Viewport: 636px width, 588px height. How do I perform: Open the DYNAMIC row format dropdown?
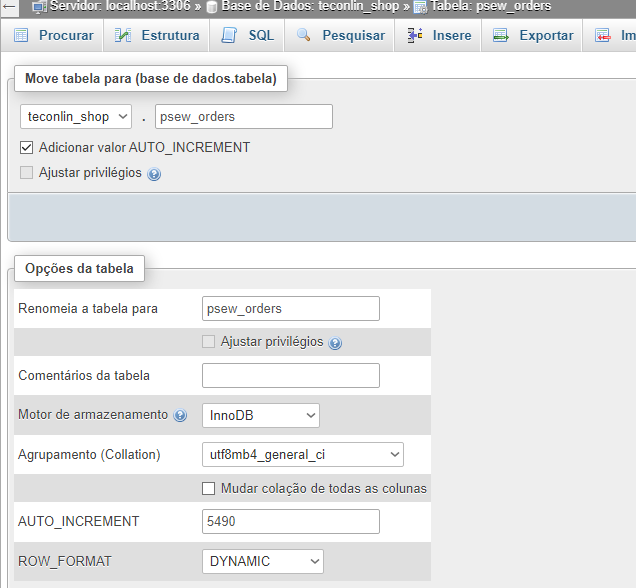263,562
